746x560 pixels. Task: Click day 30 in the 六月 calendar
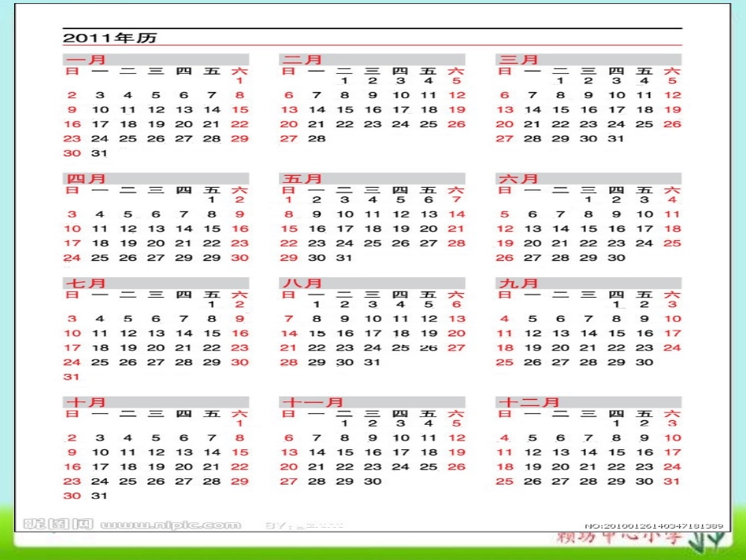616,258
